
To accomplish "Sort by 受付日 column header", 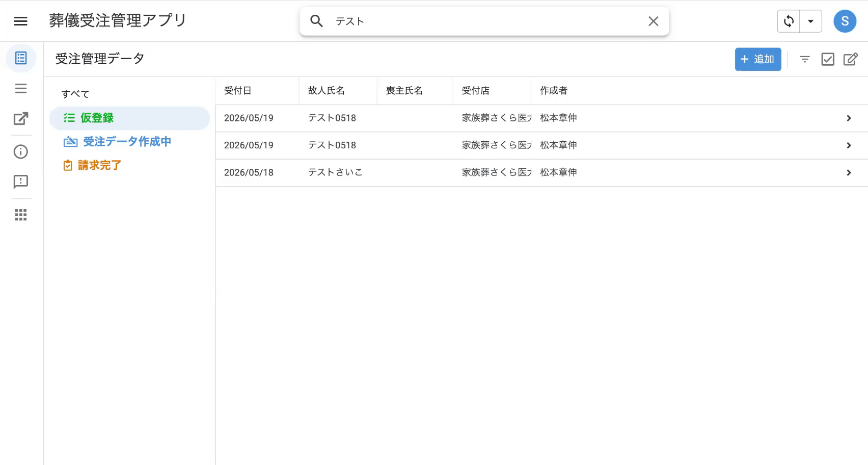I will click(x=238, y=91).
